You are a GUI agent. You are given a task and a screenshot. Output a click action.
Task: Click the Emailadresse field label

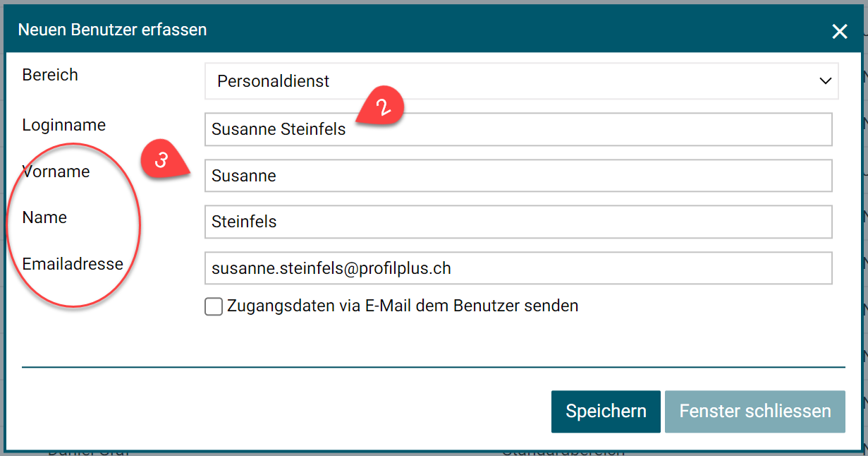coord(73,264)
